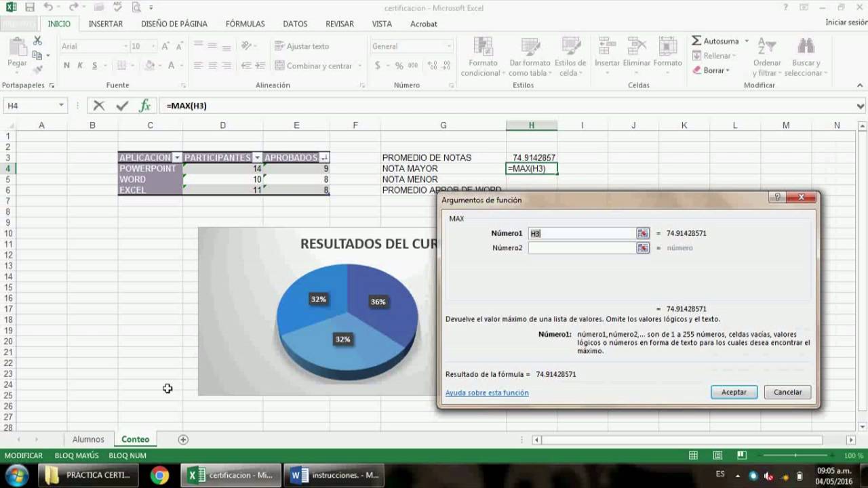
Task: Click the Format Painter brush icon
Action: pyautogui.click(x=37, y=68)
